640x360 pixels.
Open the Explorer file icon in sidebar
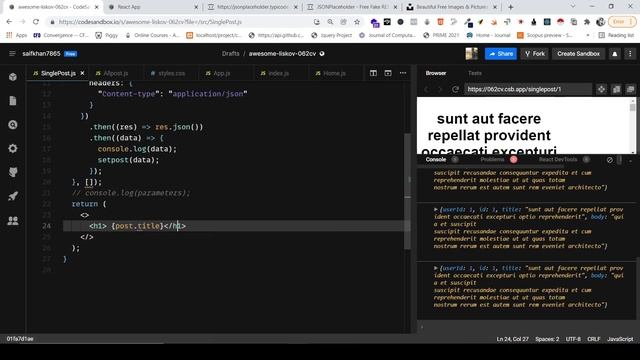[13, 101]
